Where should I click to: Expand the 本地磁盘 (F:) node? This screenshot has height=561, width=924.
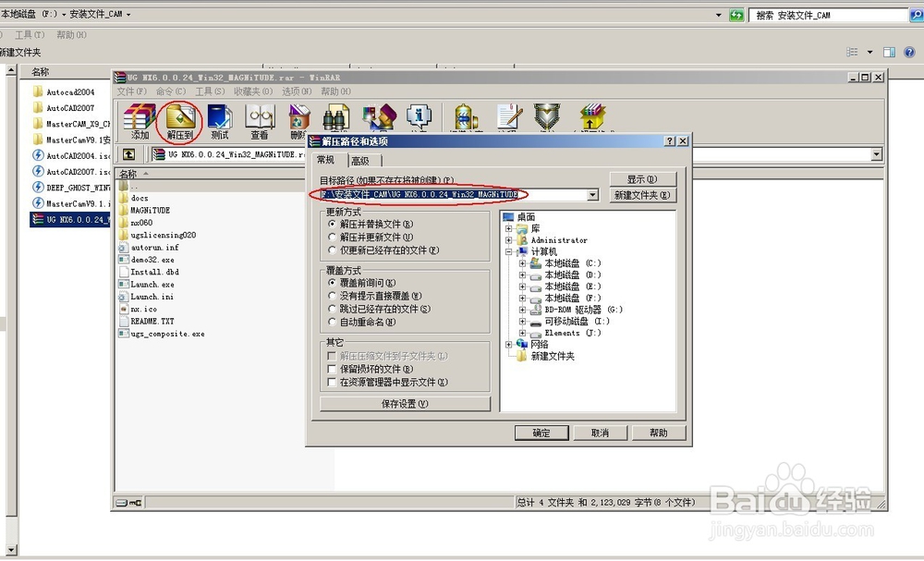pos(522,299)
